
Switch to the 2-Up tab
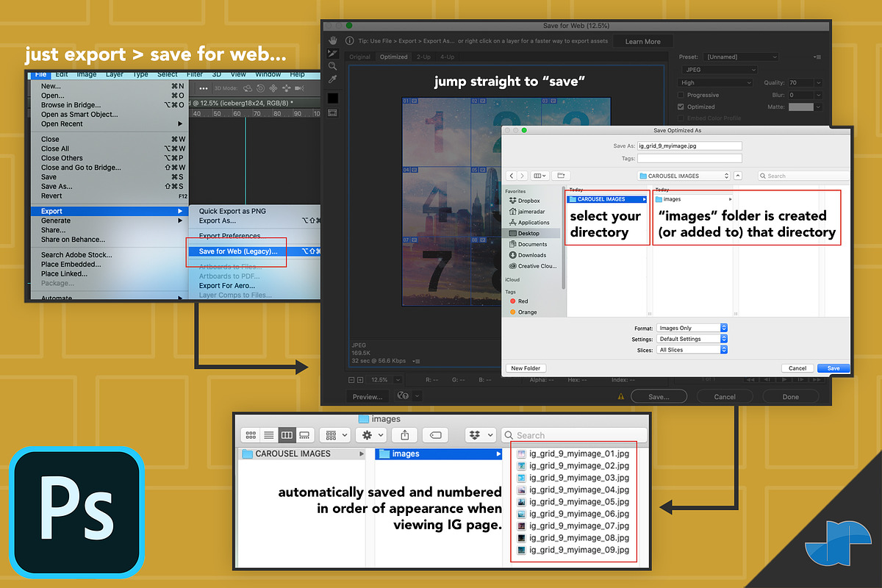(424, 57)
